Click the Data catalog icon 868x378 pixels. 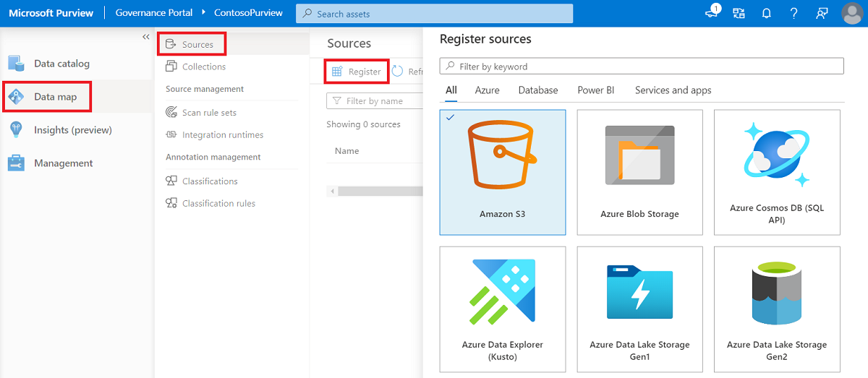[x=16, y=64]
